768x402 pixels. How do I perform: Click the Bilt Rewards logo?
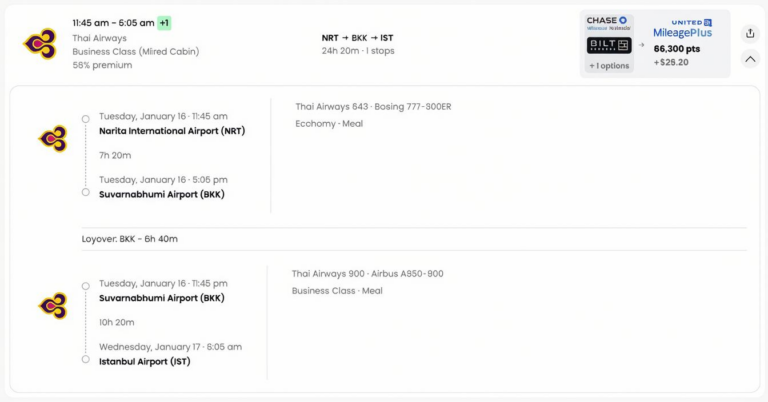click(607, 45)
